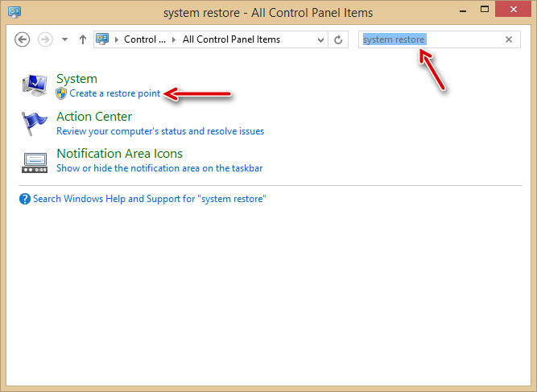Expand chevron before 'All Control Panel Items'
Viewport: 537px width, 392px height.
pyautogui.click(x=174, y=39)
